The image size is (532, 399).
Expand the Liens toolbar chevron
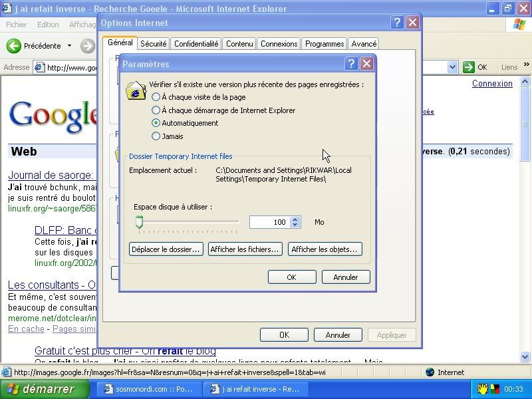click(526, 65)
